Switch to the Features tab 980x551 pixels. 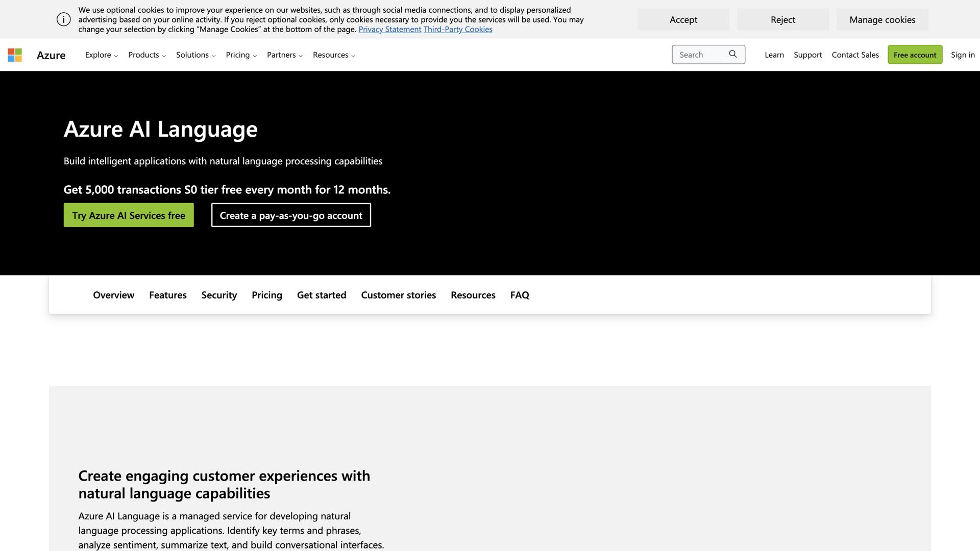click(x=167, y=295)
